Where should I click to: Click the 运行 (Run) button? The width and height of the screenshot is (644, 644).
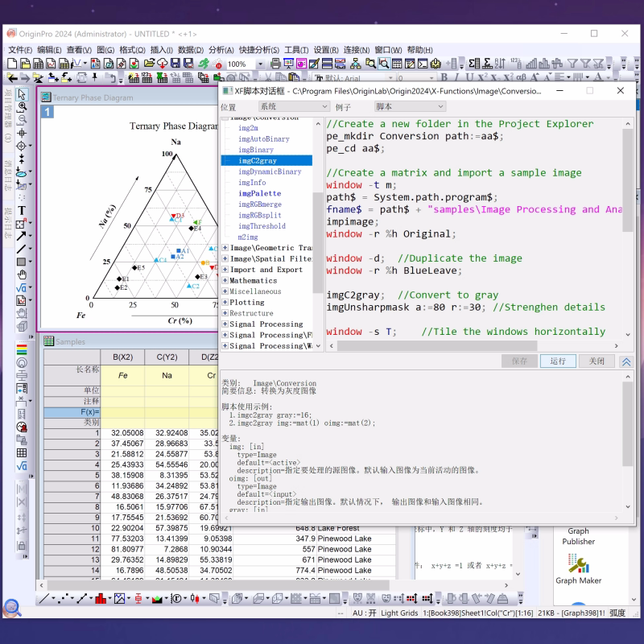[x=558, y=361]
